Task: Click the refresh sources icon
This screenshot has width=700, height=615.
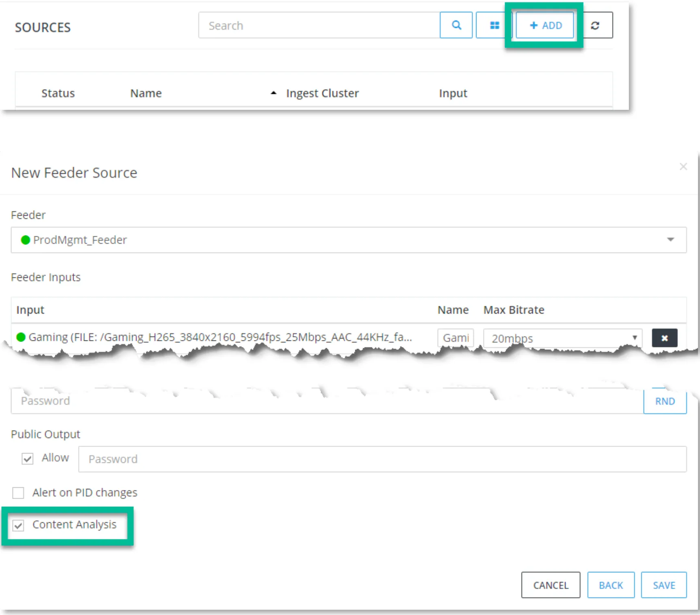Action: [595, 25]
